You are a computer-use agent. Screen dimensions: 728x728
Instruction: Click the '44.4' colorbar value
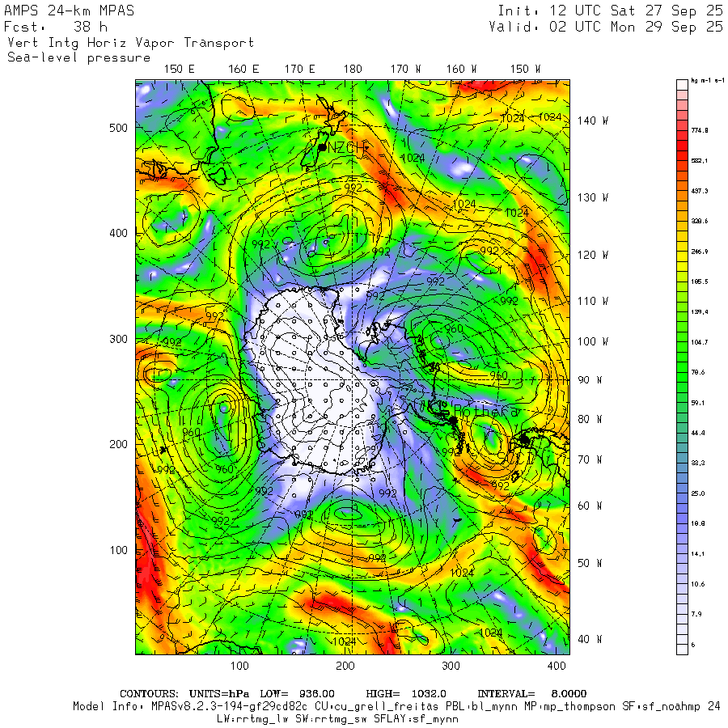point(698,433)
